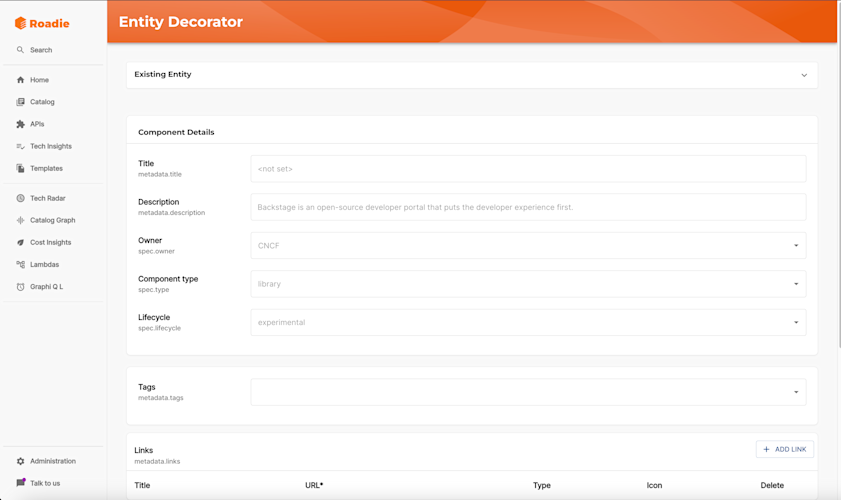
Task: Select the Lifecycle field showing experimental
Action: point(528,322)
